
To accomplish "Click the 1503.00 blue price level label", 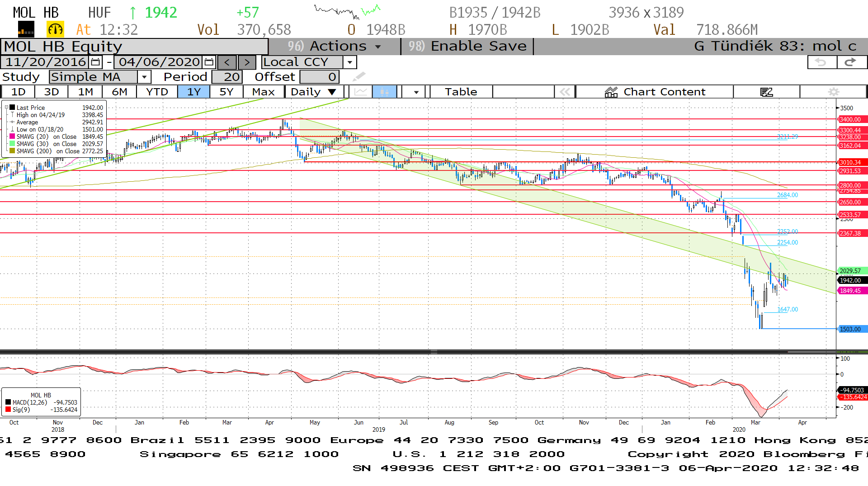I will [853, 329].
